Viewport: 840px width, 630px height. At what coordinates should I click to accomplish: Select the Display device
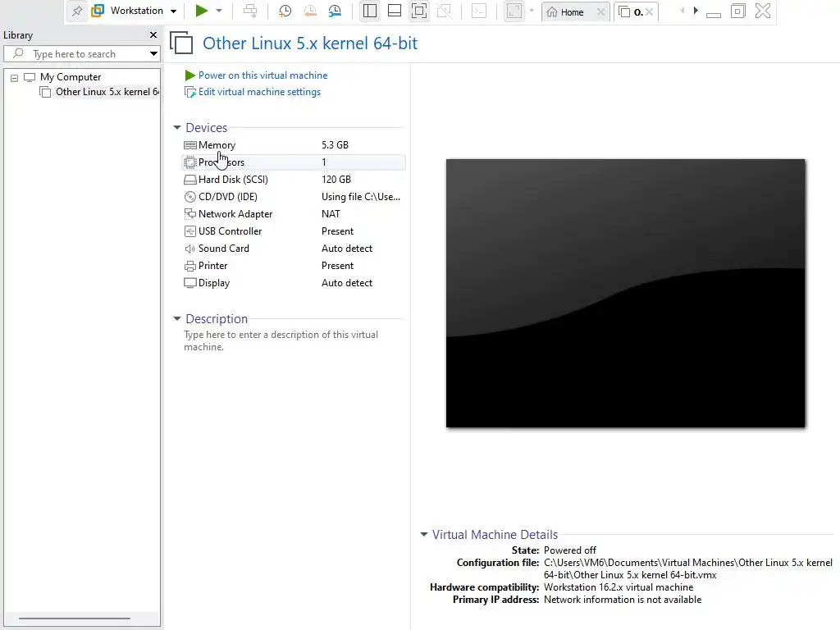294,283
